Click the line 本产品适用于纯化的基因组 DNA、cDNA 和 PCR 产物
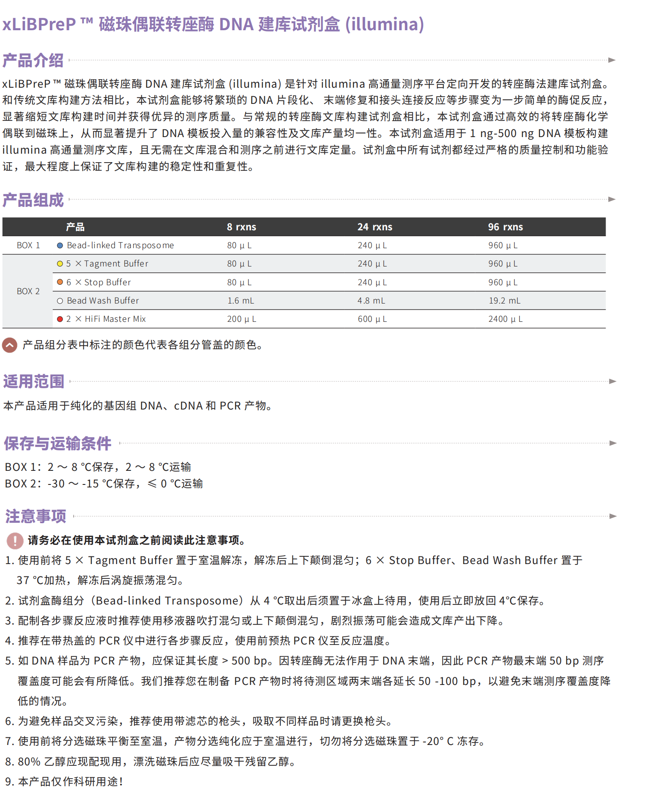Viewport: 672px width, 805px height. tap(139, 406)
